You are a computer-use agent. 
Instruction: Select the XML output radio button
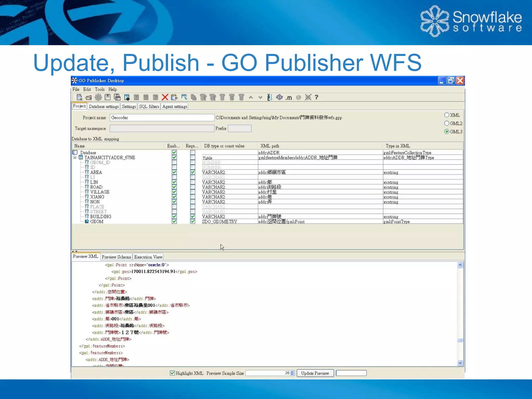447,115
